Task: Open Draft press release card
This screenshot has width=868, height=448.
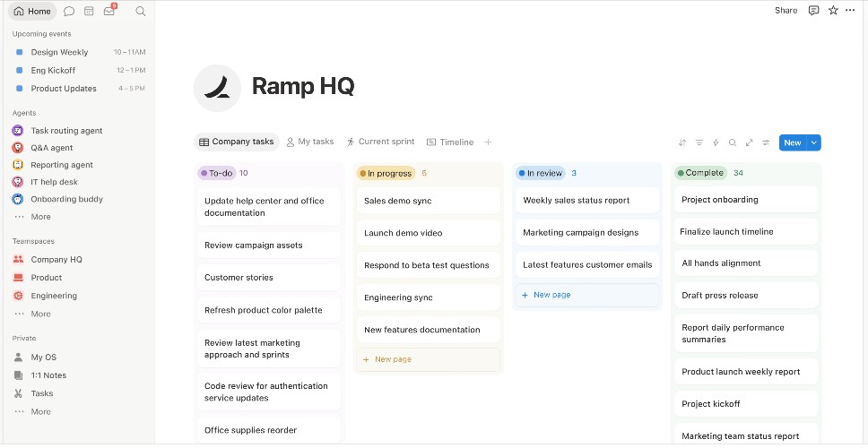Action: coord(746,296)
